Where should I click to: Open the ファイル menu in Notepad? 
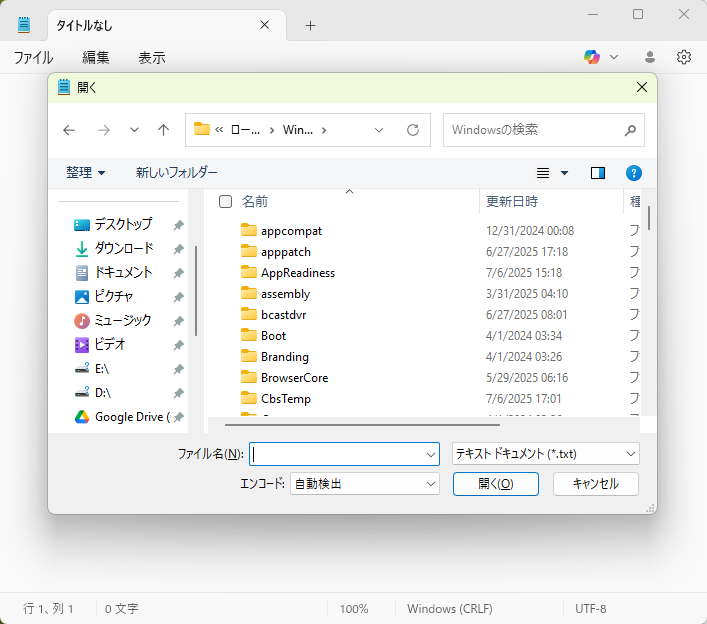point(33,58)
